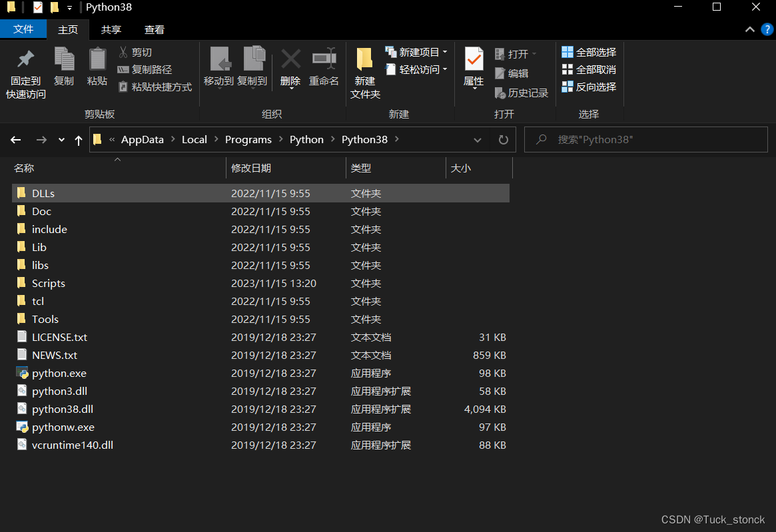Click AppData in the address path
The image size is (776, 532).
click(143, 140)
